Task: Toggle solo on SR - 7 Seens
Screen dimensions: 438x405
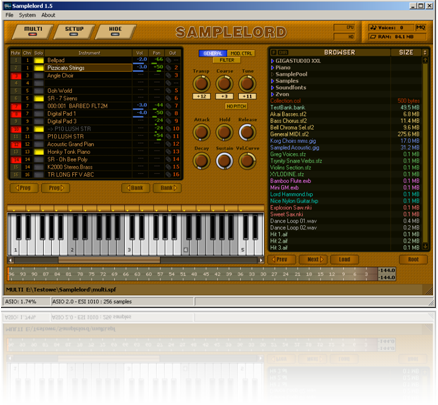Action: pyautogui.click(x=39, y=98)
